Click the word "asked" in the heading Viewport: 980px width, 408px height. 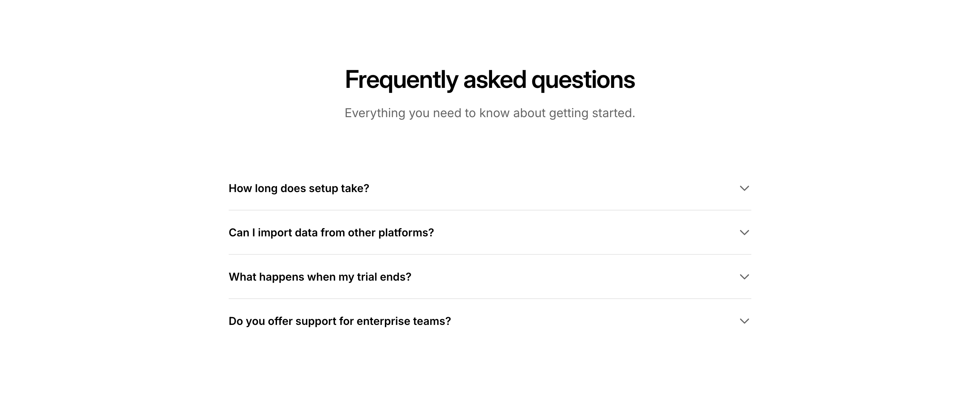(x=494, y=80)
